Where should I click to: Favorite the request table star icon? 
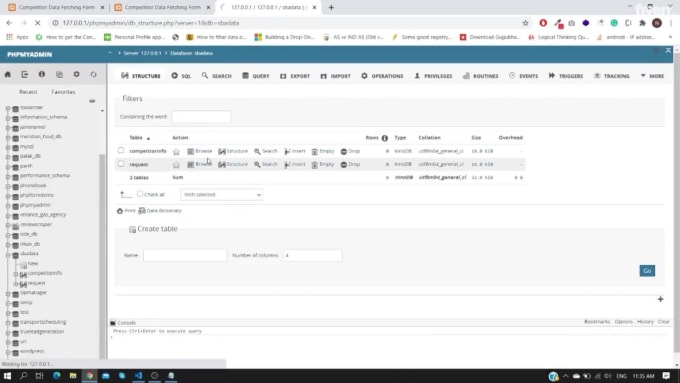click(x=176, y=165)
